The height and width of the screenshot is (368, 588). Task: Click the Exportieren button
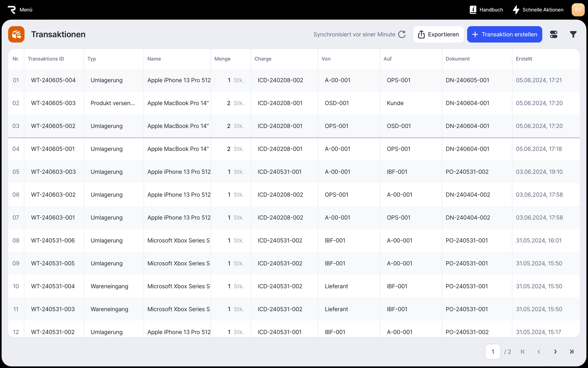click(x=438, y=34)
